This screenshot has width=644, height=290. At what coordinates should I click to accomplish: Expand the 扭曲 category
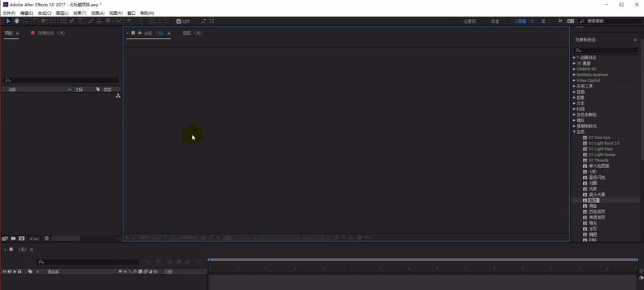pos(574,92)
